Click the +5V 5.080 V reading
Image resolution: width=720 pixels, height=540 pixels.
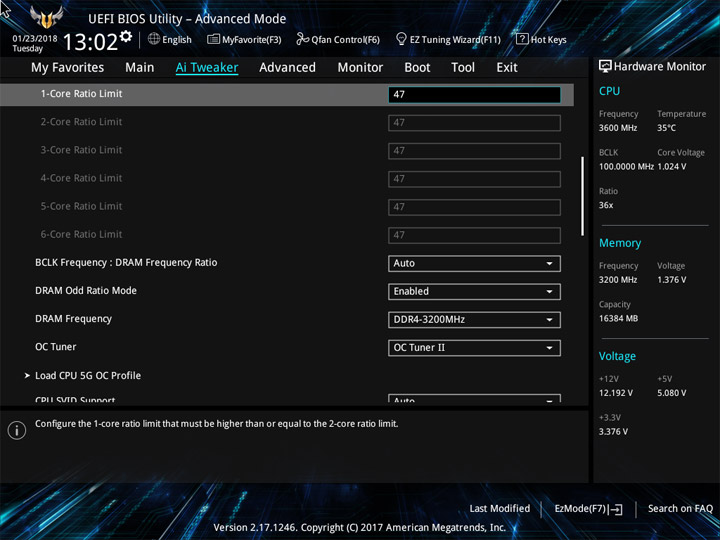(672, 393)
